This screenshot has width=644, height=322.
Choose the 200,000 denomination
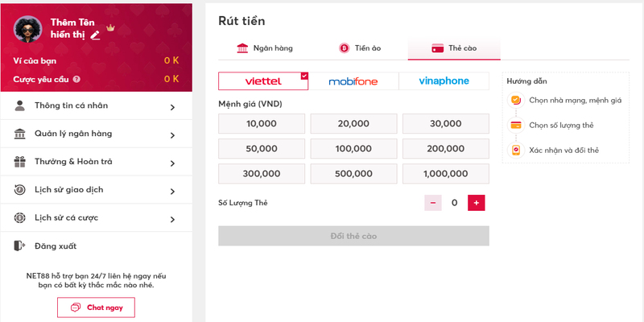point(446,149)
